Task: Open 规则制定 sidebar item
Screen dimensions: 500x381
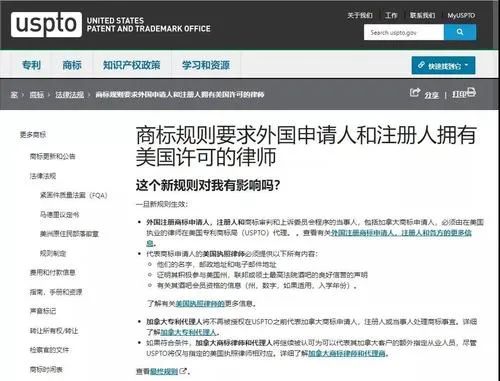Action: 53,253
